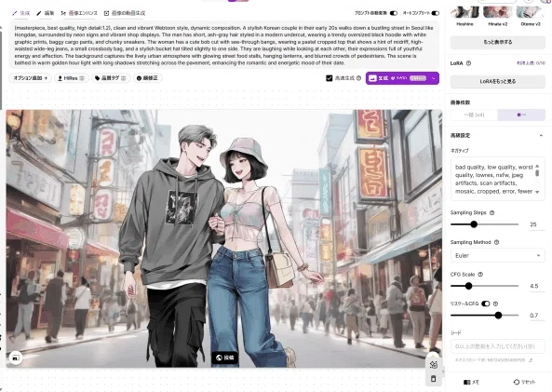The image size is (552, 392).
Task: Click the 投稿 post button on image
Action: (x=224, y=358)
